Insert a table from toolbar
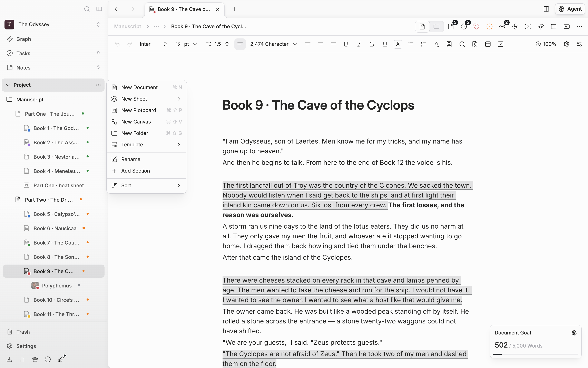 coord(488,44)
